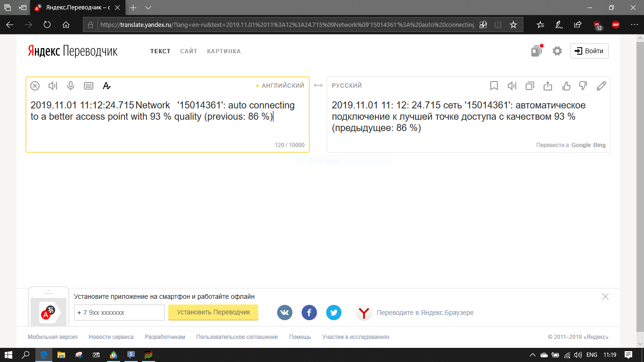Image resolution: width=644 pixels, height=362 pixels.
Task: Open 7-Zip from the taskbar
Action: (96, 355)
